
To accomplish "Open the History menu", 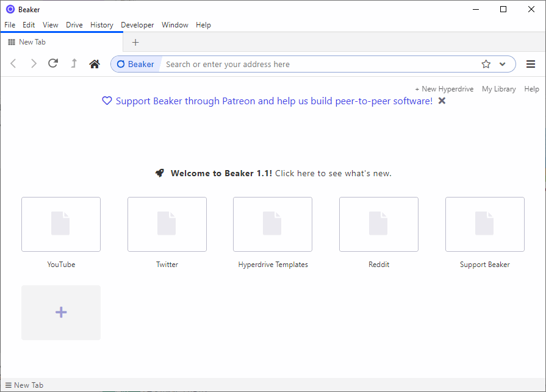I will coord(102,25).
